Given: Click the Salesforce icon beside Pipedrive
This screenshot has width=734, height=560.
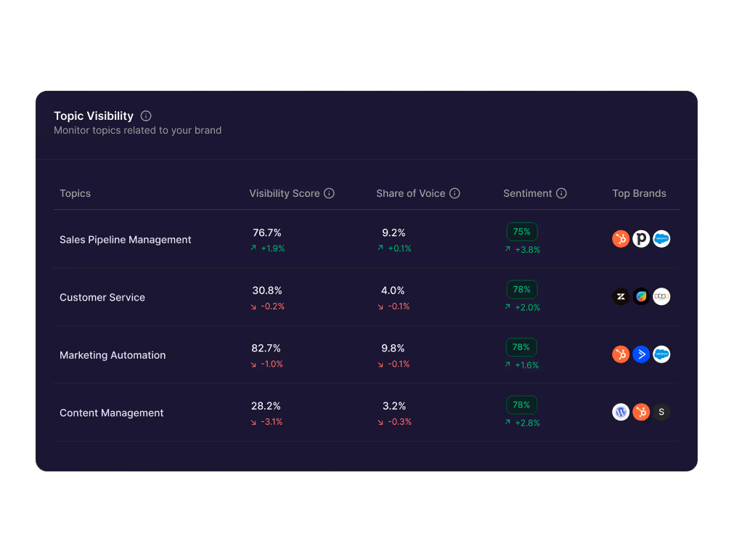Looking at the screenshot, I should [x=661, y=238].
